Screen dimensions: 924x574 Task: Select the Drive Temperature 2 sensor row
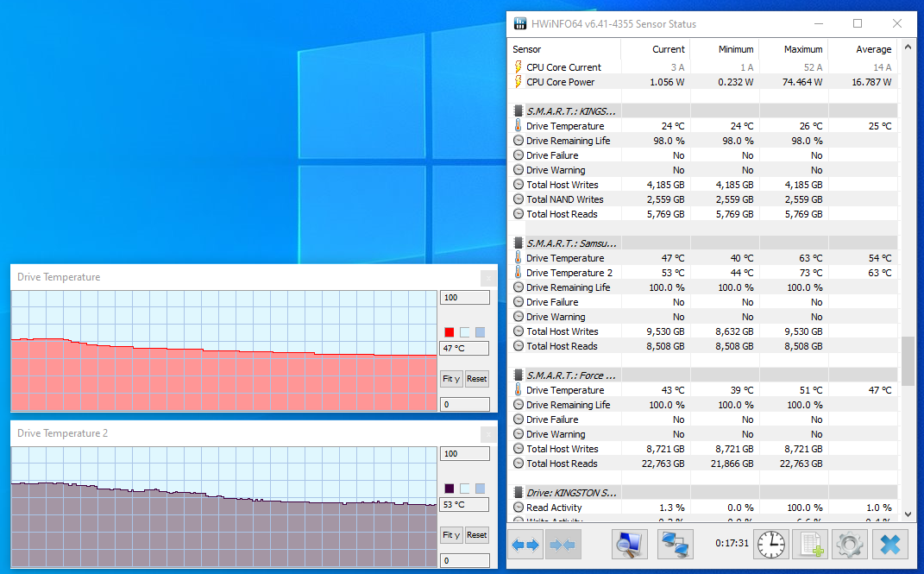703,272
